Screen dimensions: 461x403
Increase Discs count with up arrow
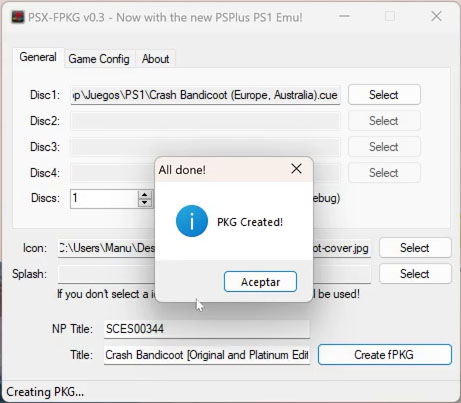(145, 195)
